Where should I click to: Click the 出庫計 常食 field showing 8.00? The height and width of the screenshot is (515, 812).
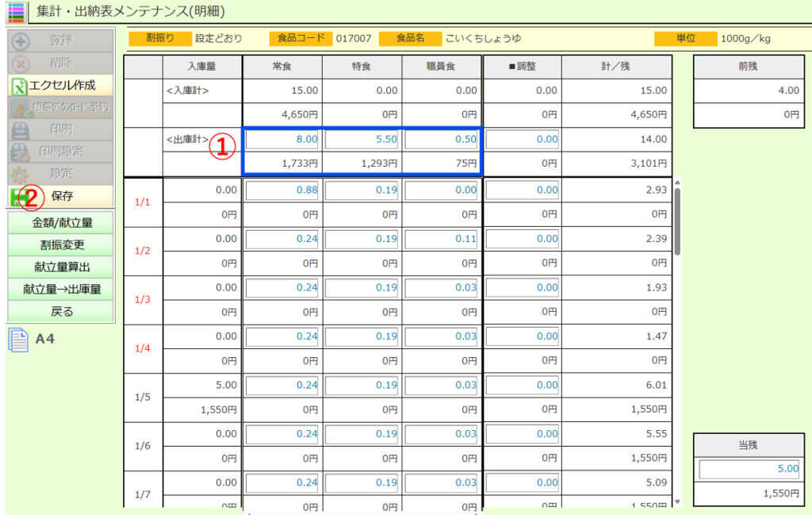coord(282,140)
